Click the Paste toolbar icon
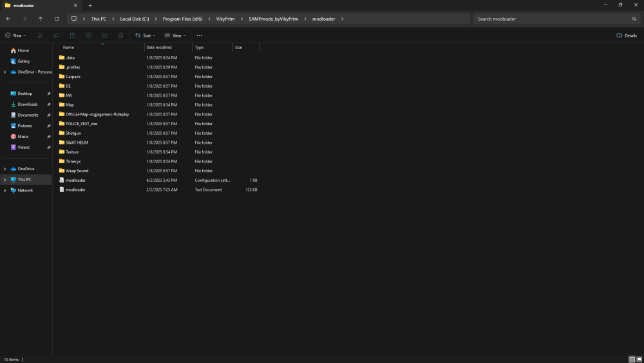 [72, 35]
